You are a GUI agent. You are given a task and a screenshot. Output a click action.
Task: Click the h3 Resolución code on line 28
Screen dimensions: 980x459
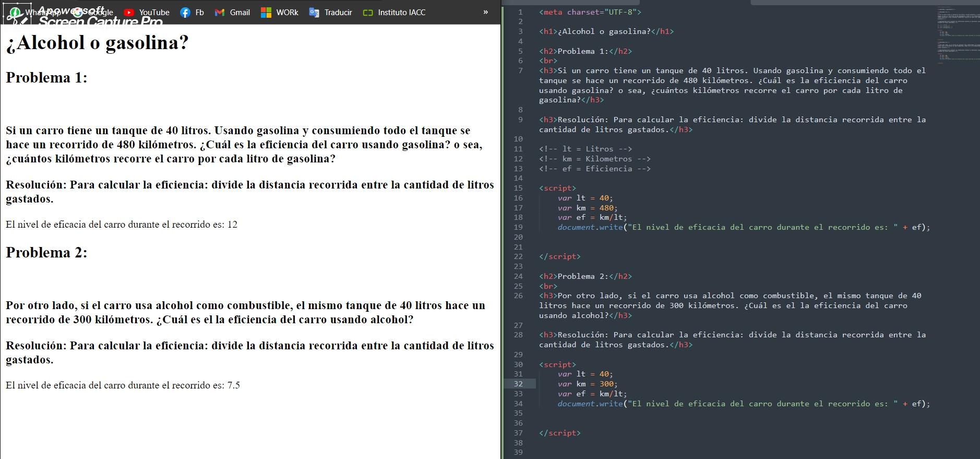point(733,339)
